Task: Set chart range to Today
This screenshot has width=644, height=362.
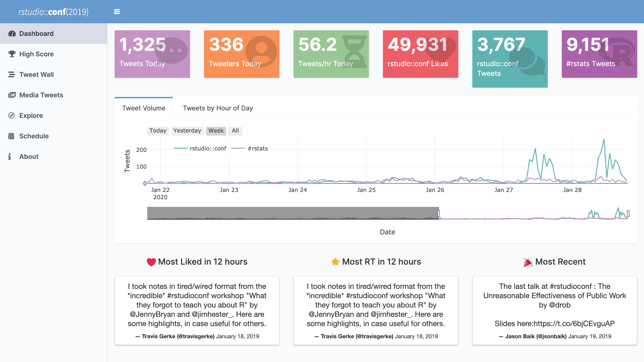Action: point(158,131)
